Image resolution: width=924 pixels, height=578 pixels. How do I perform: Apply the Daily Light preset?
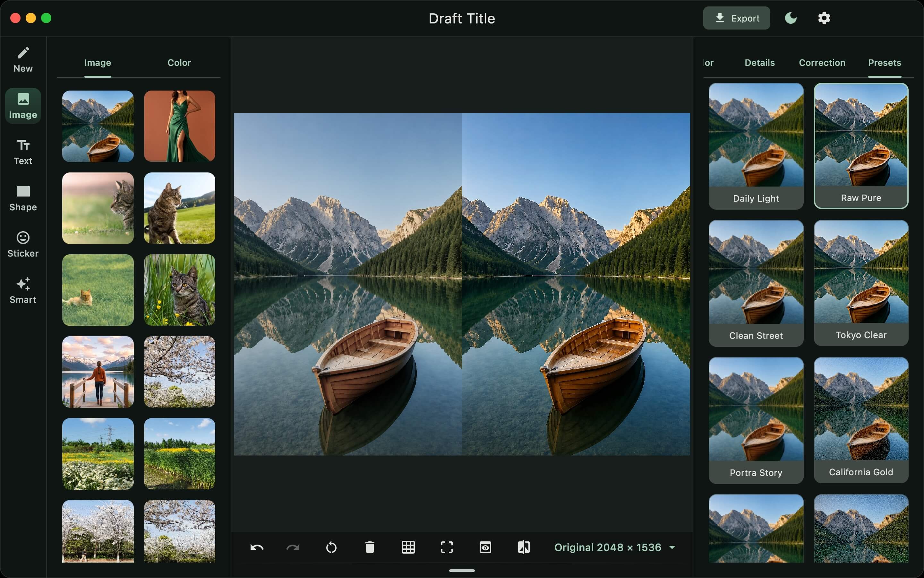[756, 146]
